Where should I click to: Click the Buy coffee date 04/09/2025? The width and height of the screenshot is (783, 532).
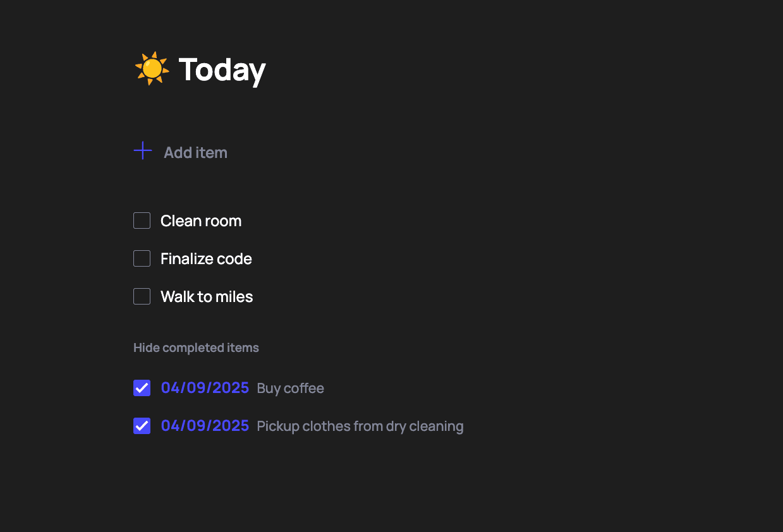click(205, 388)
